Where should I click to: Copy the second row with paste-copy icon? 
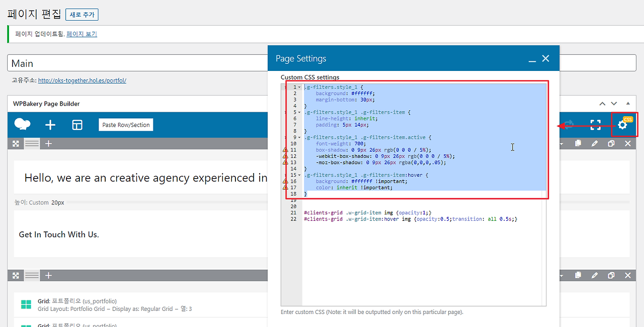pyautogui.click(x=578, y=275)
